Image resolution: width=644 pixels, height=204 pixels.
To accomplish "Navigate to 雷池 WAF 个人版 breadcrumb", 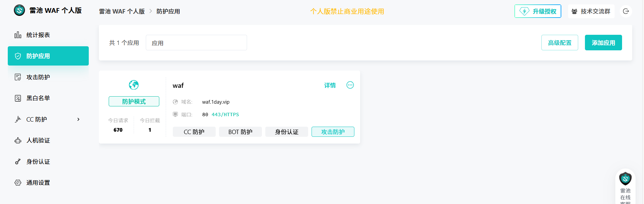I will pyautogui.click(x=122, y=11).
